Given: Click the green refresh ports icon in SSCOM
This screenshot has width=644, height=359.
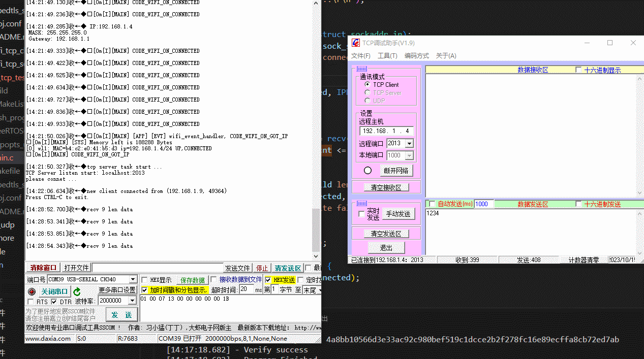Looking at the screenshot, I should click(77, 291).
